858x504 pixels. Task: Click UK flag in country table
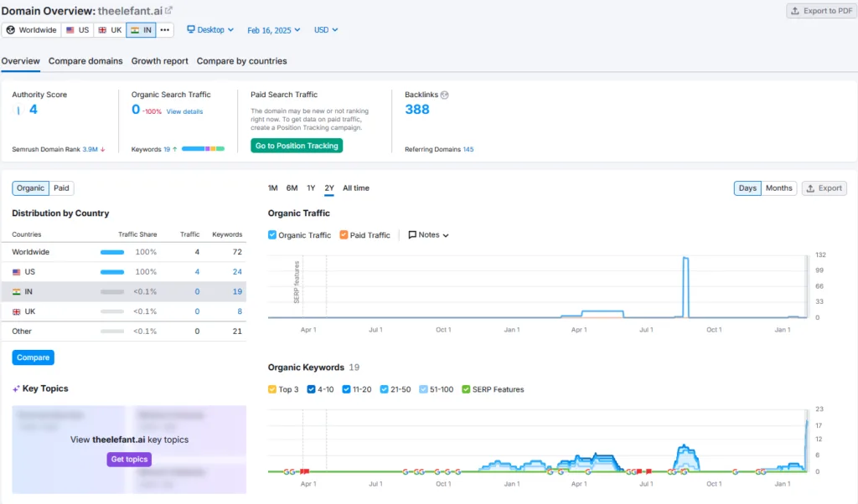pyautogui.click(x=17, y=311)
